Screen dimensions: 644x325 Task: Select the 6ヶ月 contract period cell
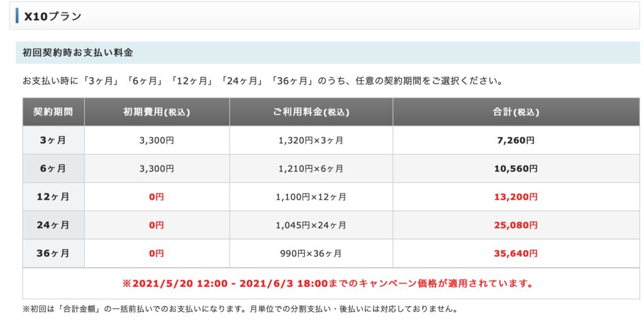point(53,169)
